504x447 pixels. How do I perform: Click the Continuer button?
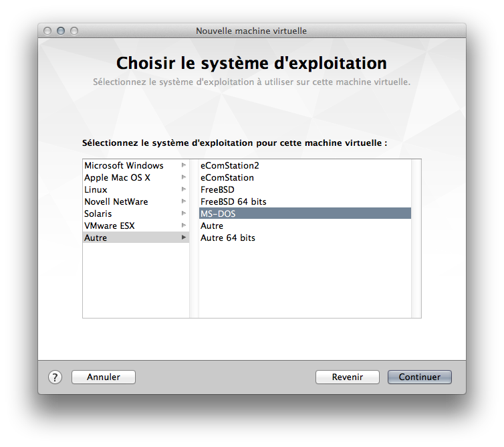point(420,377)
